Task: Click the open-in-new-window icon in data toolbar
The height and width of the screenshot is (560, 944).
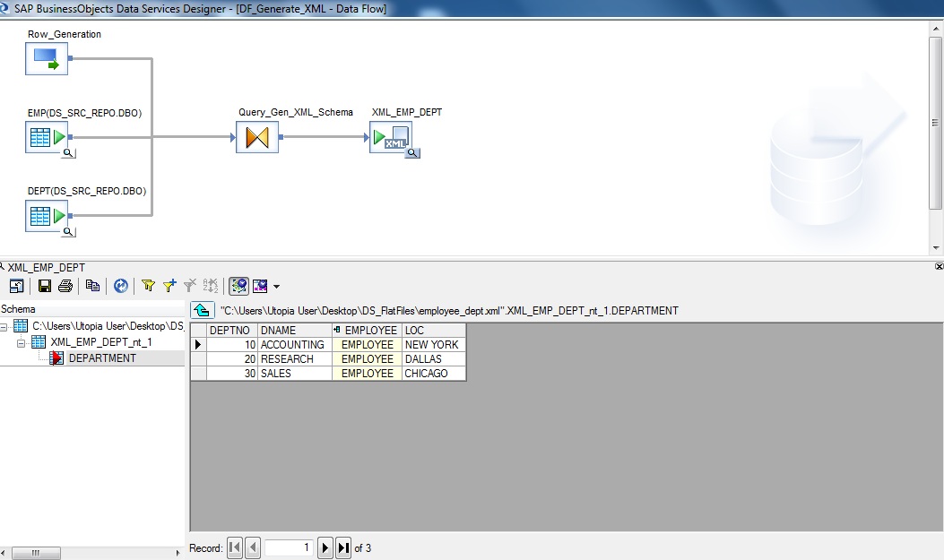Action: [x=17, y=286]
